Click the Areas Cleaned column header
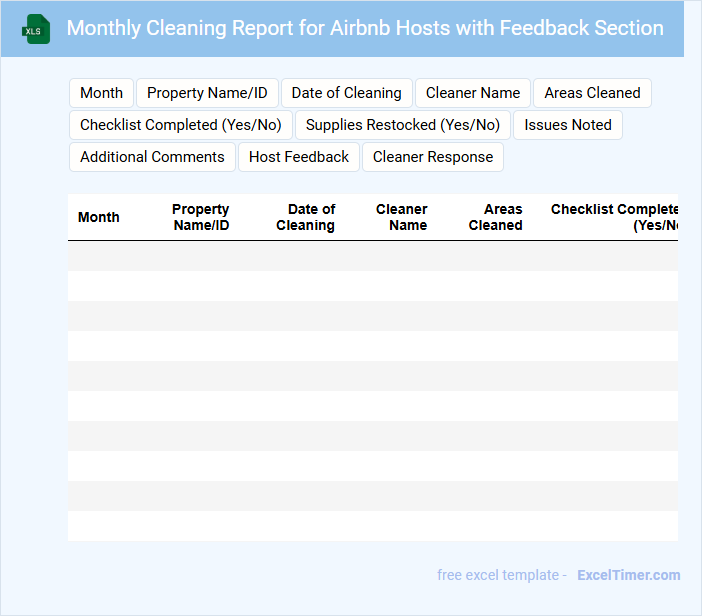 click(496, 217)
